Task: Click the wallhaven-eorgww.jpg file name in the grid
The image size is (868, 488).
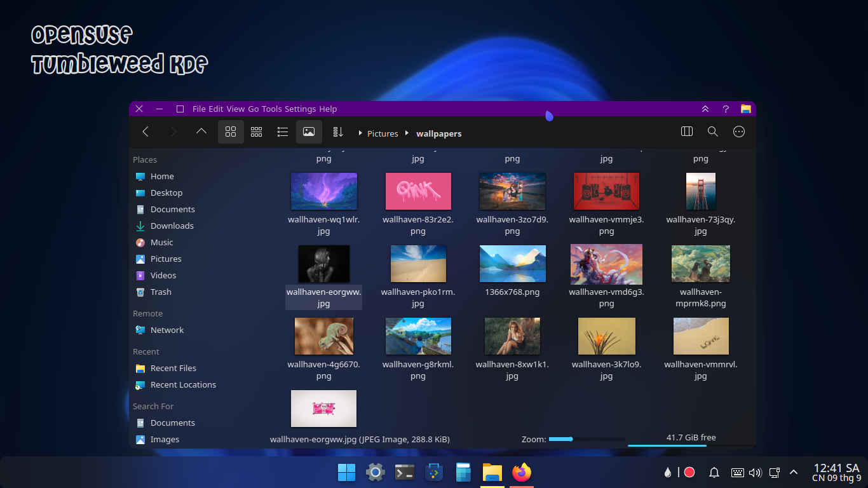Action: (x=324, y=298)
